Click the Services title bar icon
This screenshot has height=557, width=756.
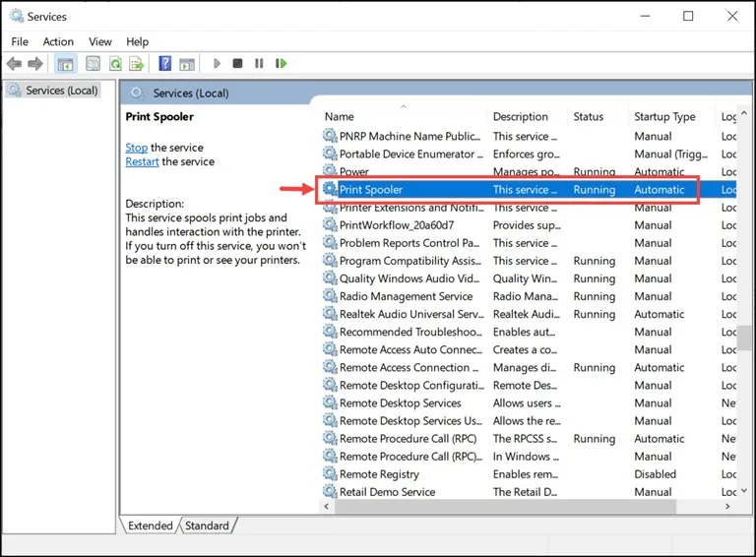click(17, 16)
